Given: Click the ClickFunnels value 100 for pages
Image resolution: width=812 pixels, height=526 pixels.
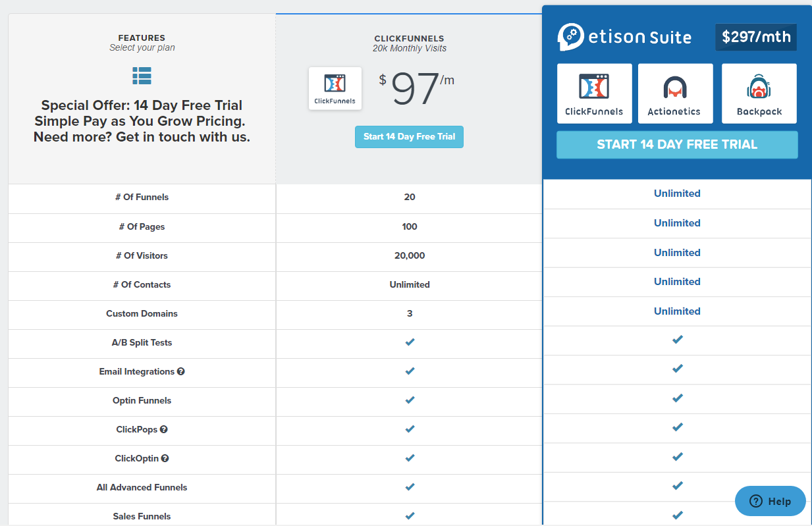Looking at the screenshot, I should coord(410,226).
